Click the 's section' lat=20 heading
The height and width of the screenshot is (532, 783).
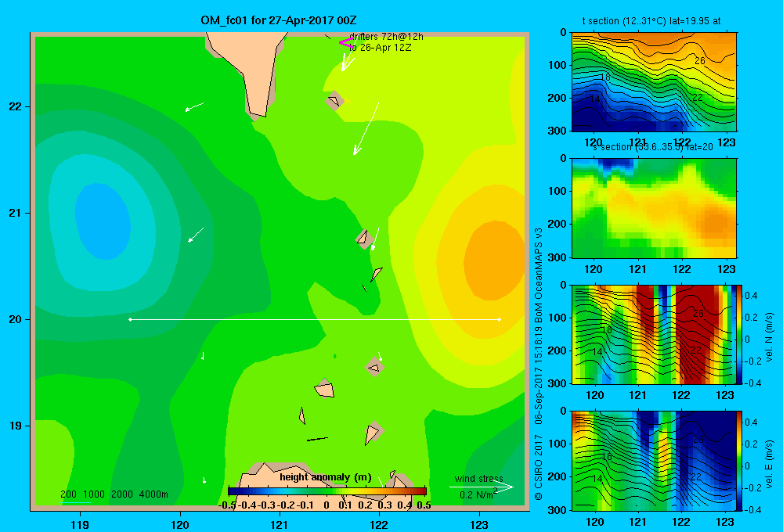pos(653,147)
